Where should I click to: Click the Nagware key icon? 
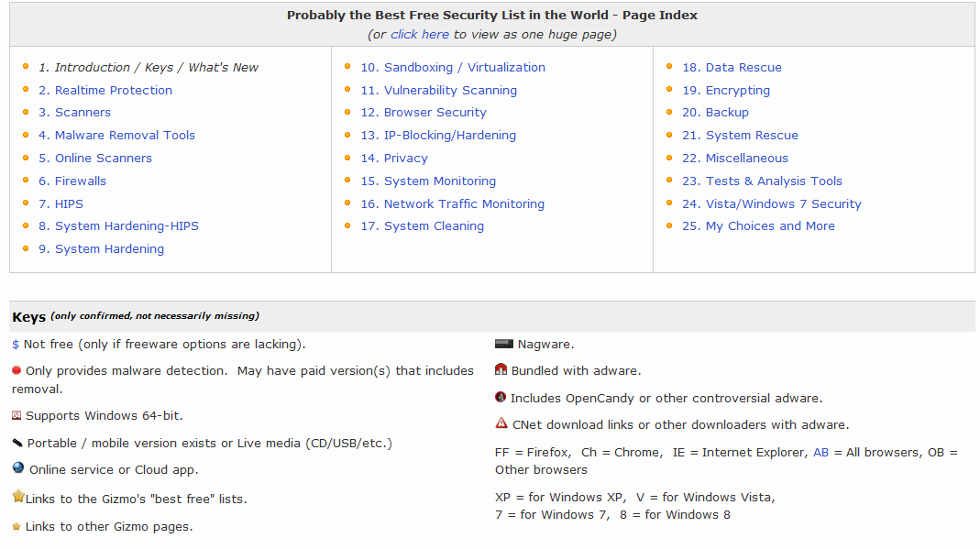(x=503, y=345)
